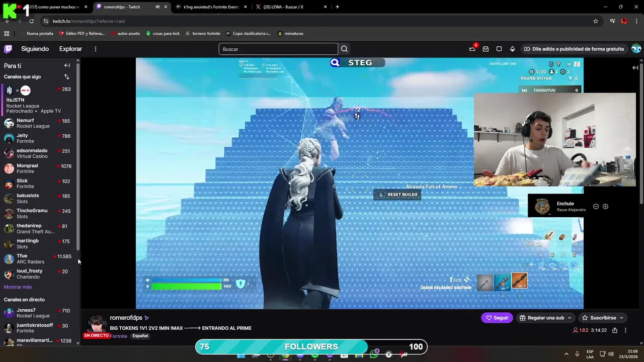This screenshot has width=644, height=362.
Task: Reload the browser page
Action: pos(31,21)
